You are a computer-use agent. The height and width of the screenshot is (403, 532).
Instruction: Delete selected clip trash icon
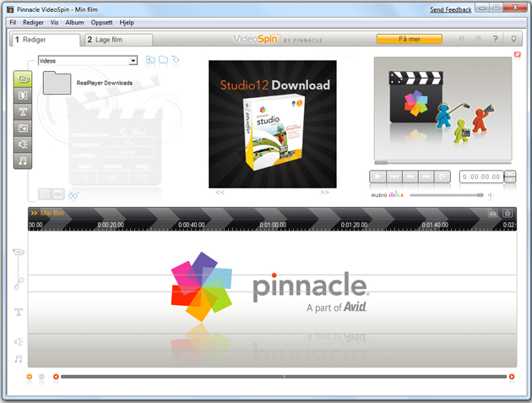(x=508, y=213)
